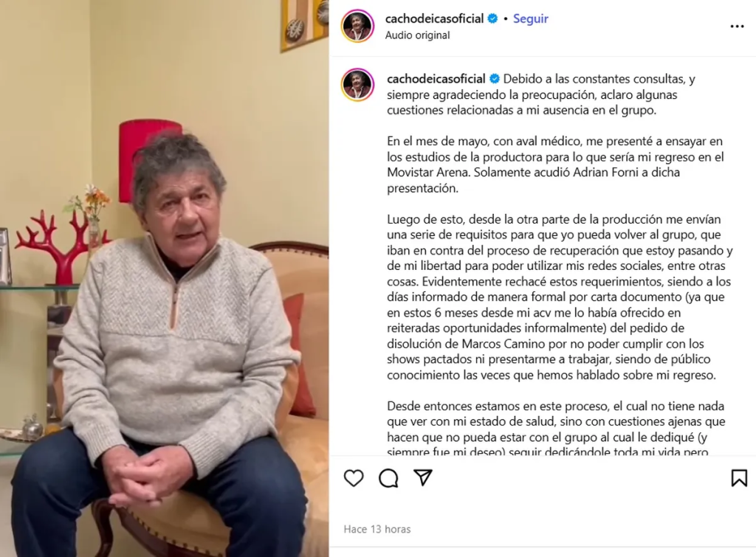Click the Debido a las constantes consultas sentence

point(541,94)
